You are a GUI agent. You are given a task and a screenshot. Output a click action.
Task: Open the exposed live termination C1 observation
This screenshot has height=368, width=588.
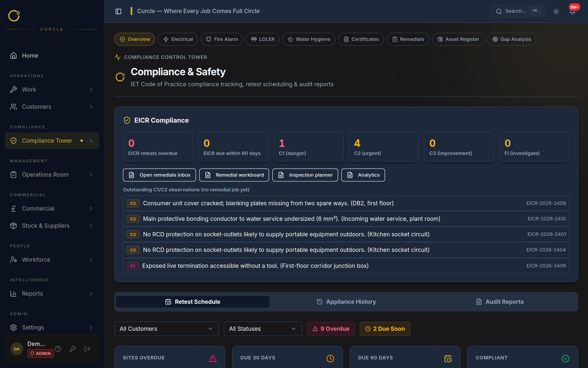tap(346, 266)
